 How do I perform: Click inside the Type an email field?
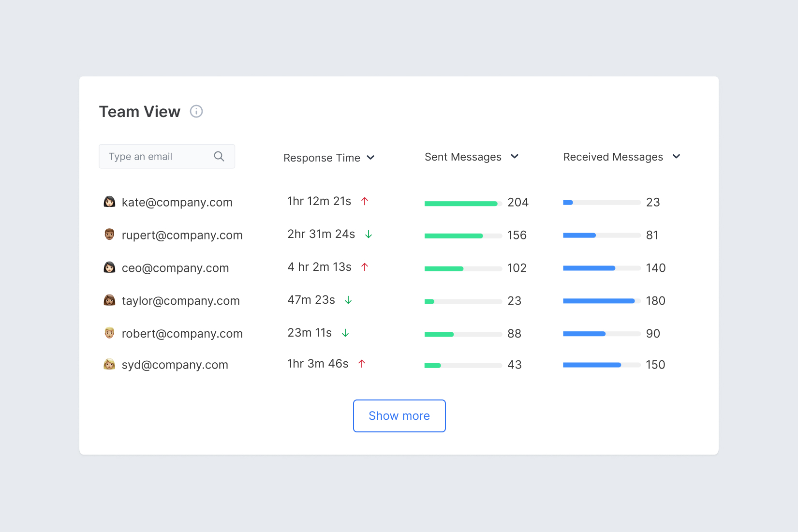tap(155, 156)
